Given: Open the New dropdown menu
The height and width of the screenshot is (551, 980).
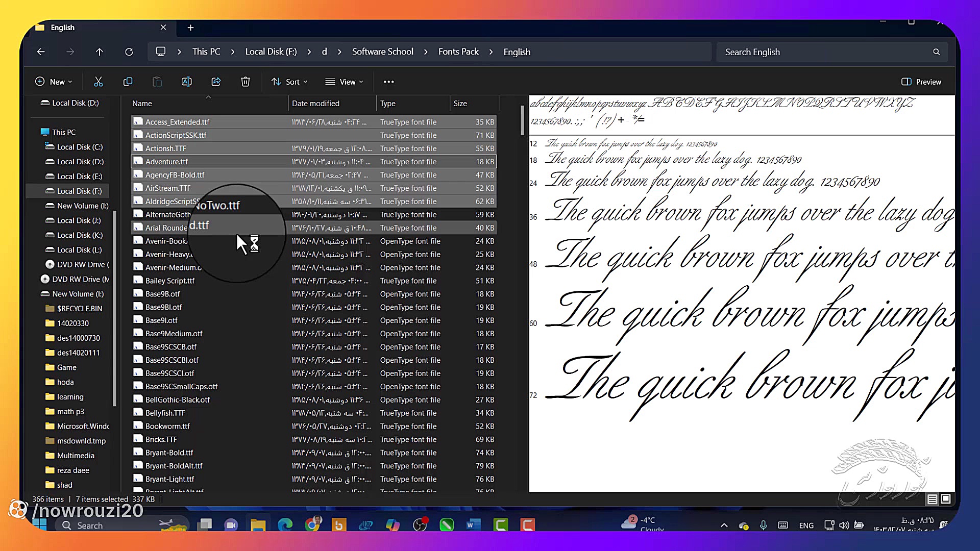Looking at the screenshot, I should (x=54, y=82).
